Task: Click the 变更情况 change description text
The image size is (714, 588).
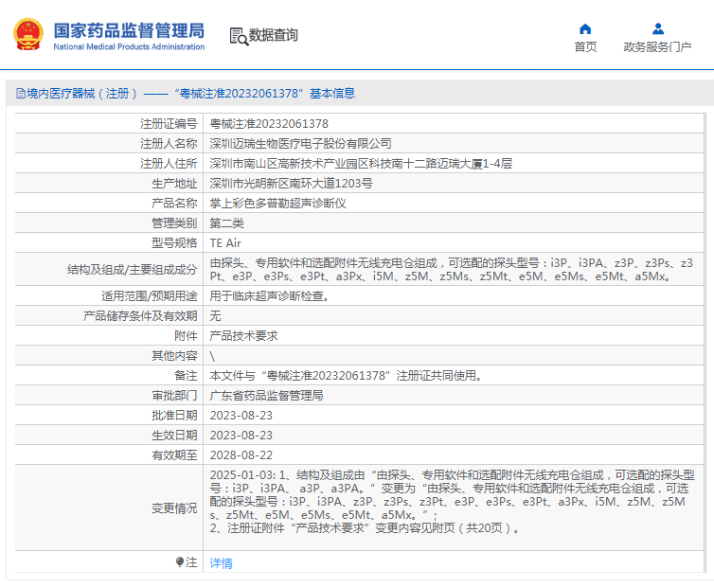Action: pyautogui.click(x=453, y=502)
